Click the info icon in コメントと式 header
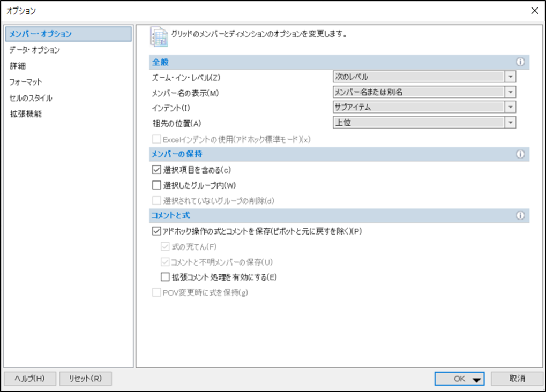The image size is (546, 392). [x=520, y=216]
